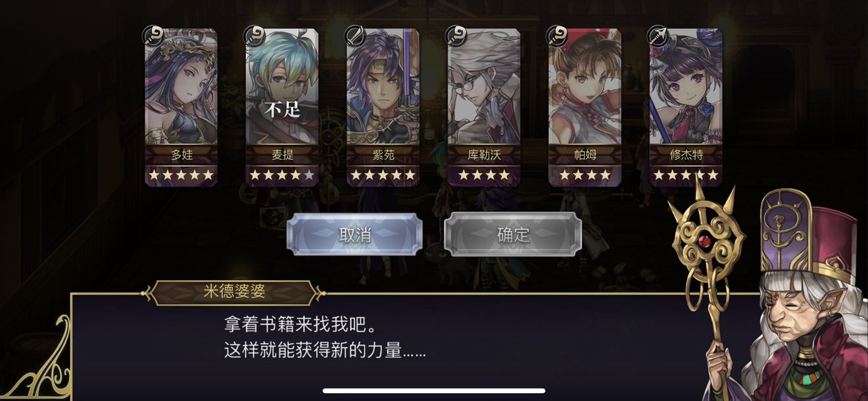Select 修杰特's character card
The width and height of the screenshot is (868, 401).
[686, 107]
